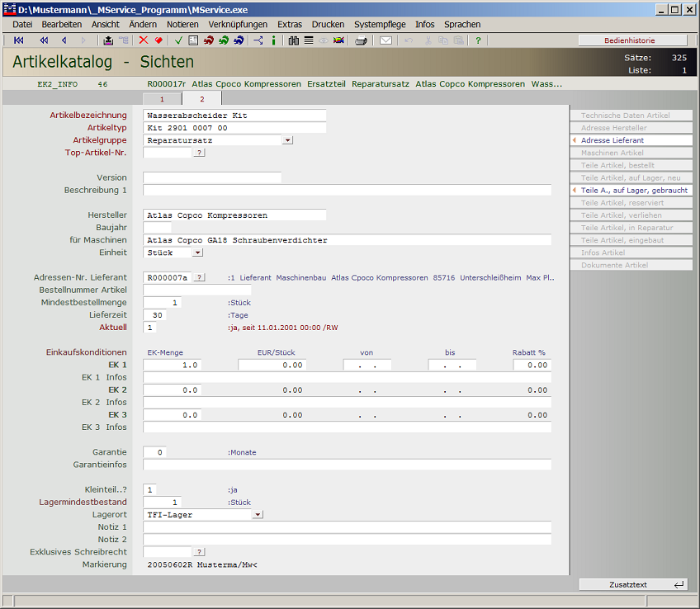This screenshot has height=609, width=700.
Task: Click into the Beschreibung 1 field
Action: (347, 191)
